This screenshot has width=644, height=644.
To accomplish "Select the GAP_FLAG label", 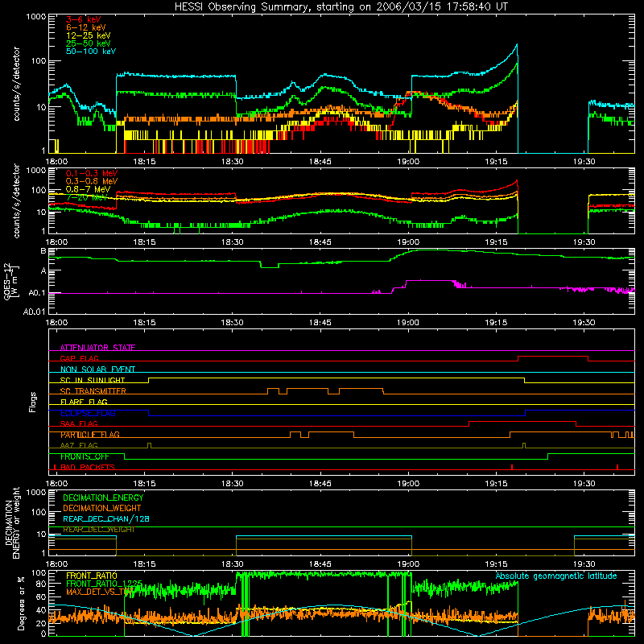I will [x=79, y=358].
